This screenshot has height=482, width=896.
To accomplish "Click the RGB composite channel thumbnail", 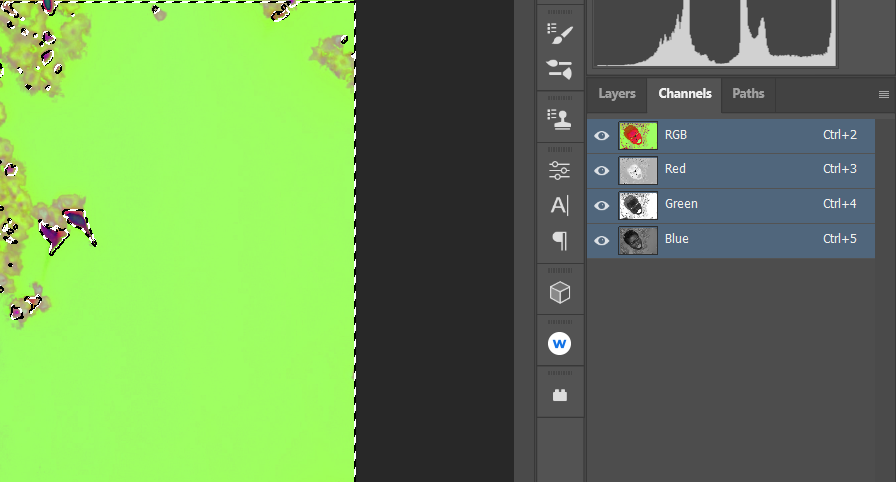I will 638,136.
